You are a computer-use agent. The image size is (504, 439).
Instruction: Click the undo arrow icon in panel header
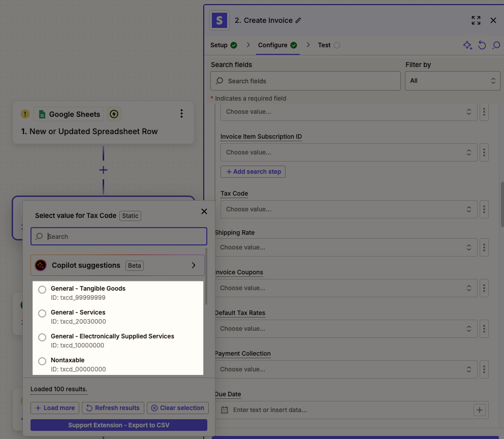(x=482, y=45)
